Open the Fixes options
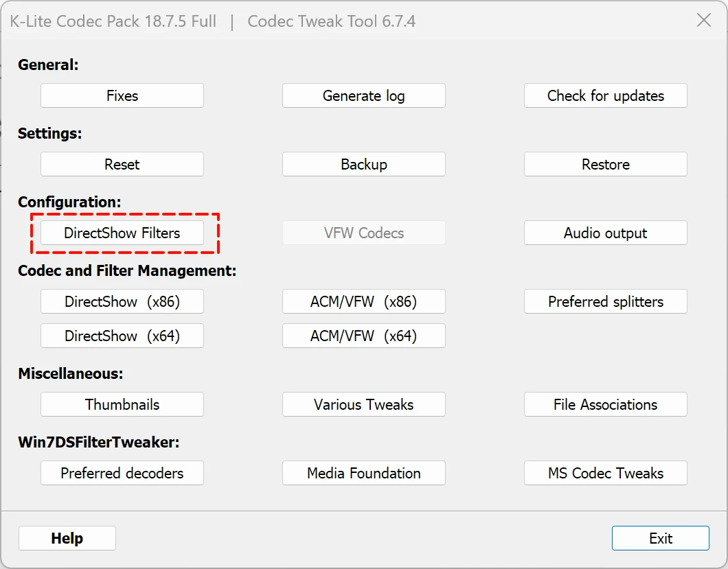The height and width of the screenshot is (569, 728). 122,96
